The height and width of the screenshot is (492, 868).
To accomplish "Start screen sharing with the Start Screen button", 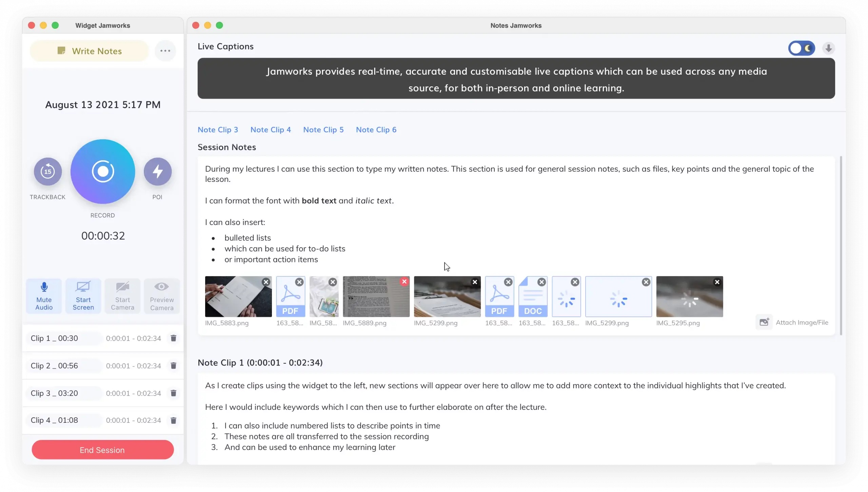I will coord(83,296).
